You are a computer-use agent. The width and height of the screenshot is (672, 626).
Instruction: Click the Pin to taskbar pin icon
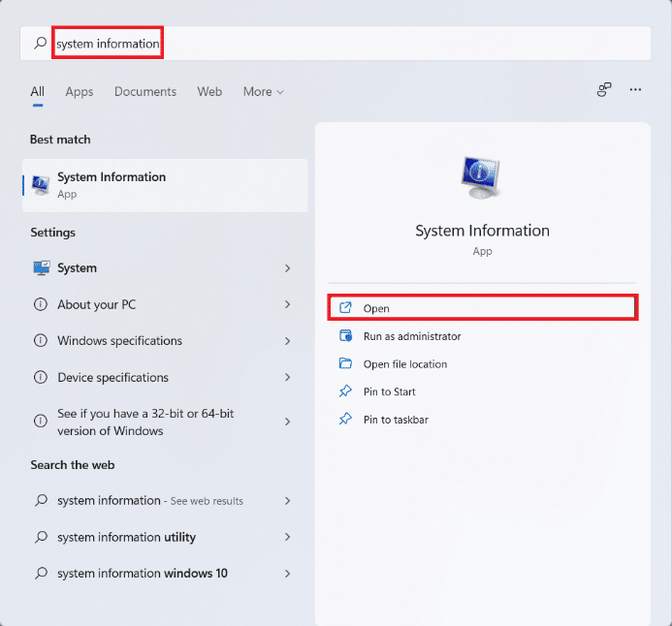pos(345,420)
